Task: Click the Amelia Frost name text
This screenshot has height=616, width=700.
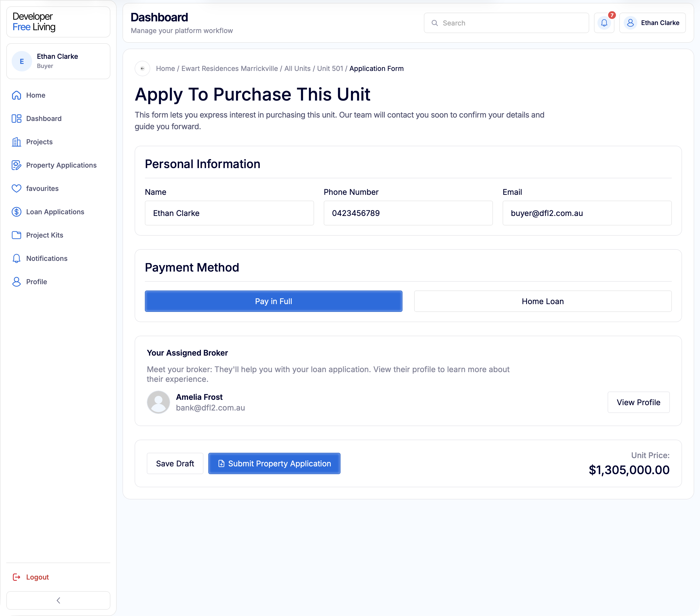Action: 199,397
